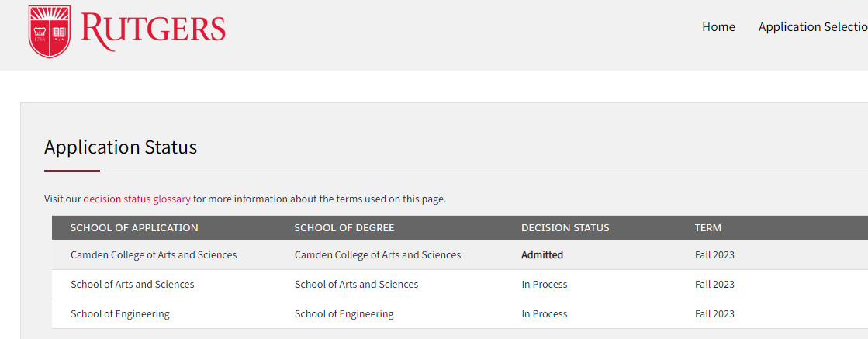
Task: Click Fall 2023 term in the Admitted row
Action: pyautogui.click(x=714, y=254)
